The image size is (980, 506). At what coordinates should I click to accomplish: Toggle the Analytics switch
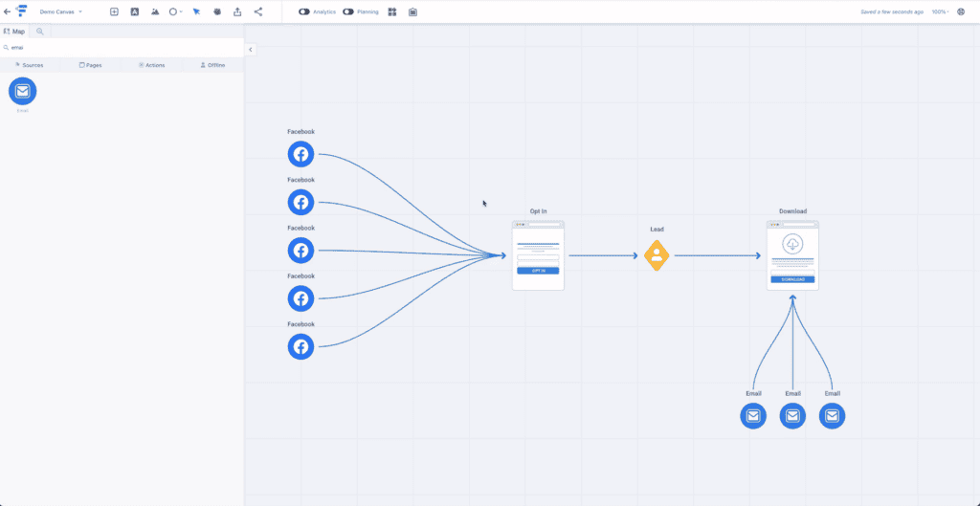coord(304,11)
